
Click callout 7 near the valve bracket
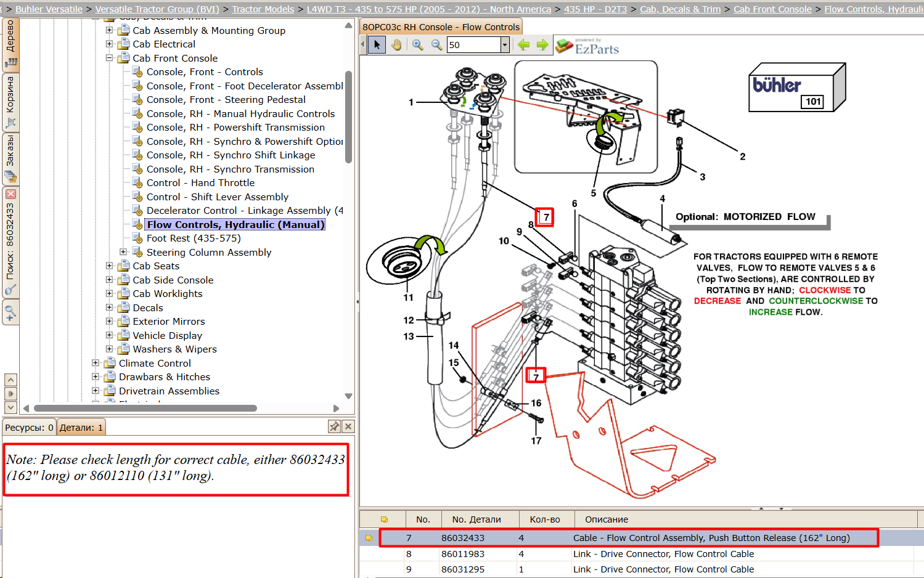(536, 375)
